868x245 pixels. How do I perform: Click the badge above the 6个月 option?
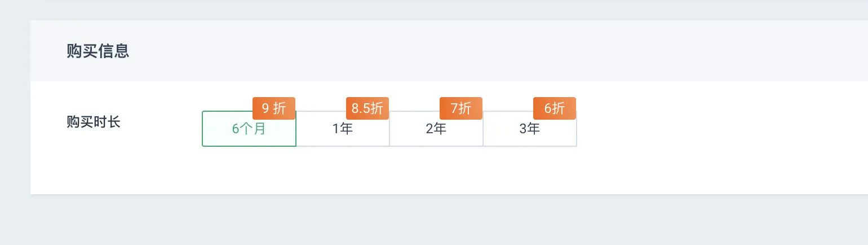pyautogui.click(x=274, y=108)
